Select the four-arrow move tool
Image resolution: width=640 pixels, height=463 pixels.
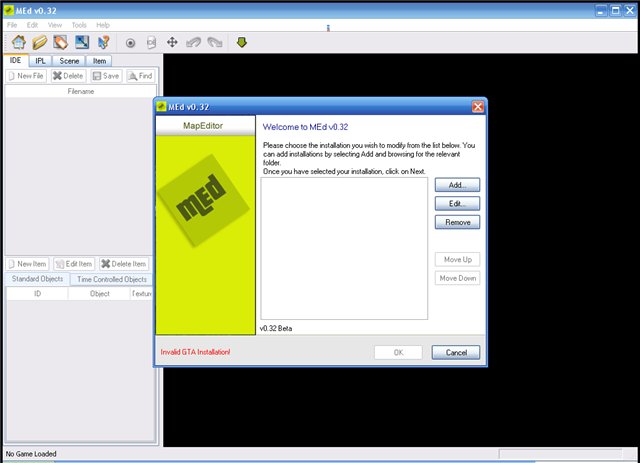point(172,42)
